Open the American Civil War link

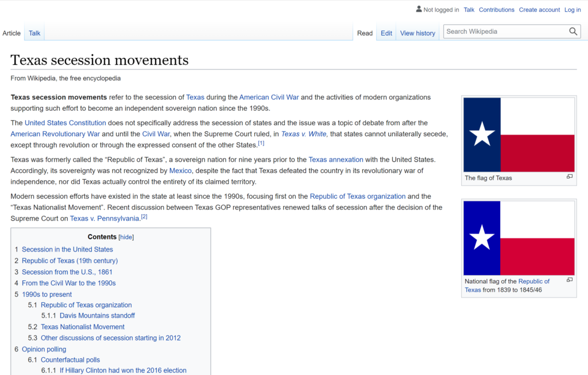(x=269, y=97)
